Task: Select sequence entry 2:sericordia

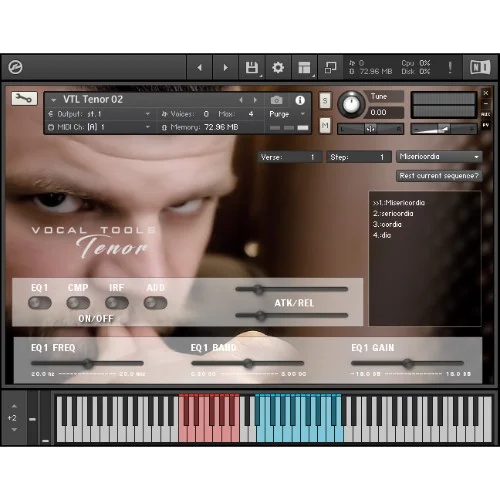Action: (393, 213)
